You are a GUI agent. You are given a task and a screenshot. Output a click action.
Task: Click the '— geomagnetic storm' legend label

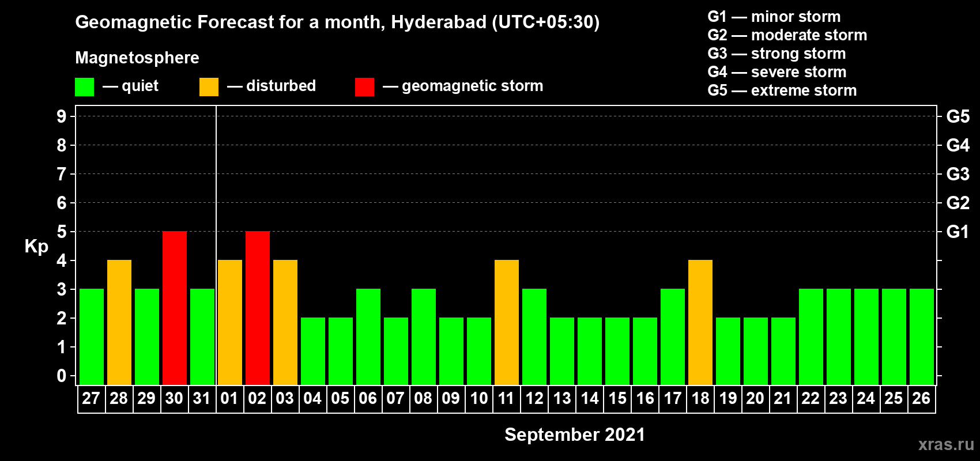[463, 86]
